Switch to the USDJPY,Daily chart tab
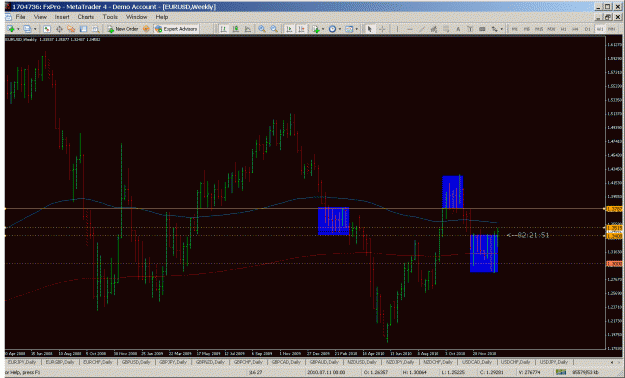This screenshot has width=625, height=378. [553, 362]
